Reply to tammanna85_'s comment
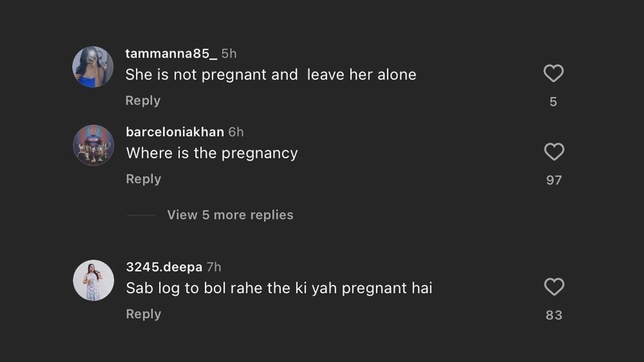This screenshot has width=644, height=362. [143, 100]
